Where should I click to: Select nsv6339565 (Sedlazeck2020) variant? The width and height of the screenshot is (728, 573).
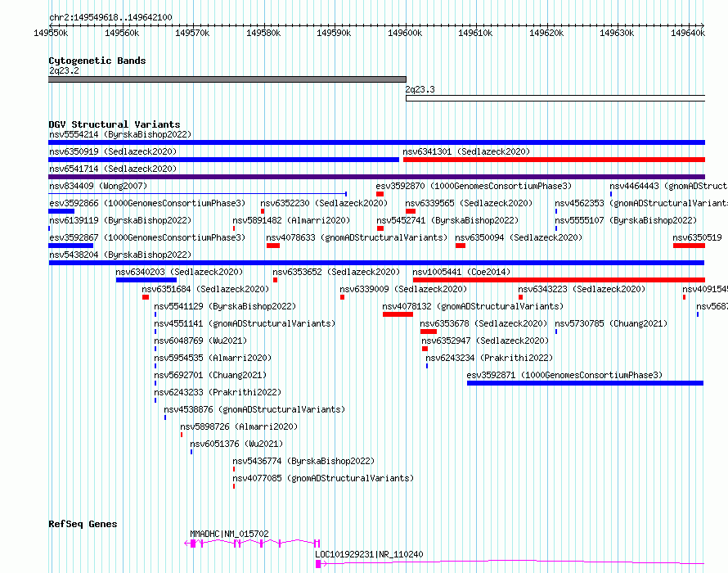[469, 204]
